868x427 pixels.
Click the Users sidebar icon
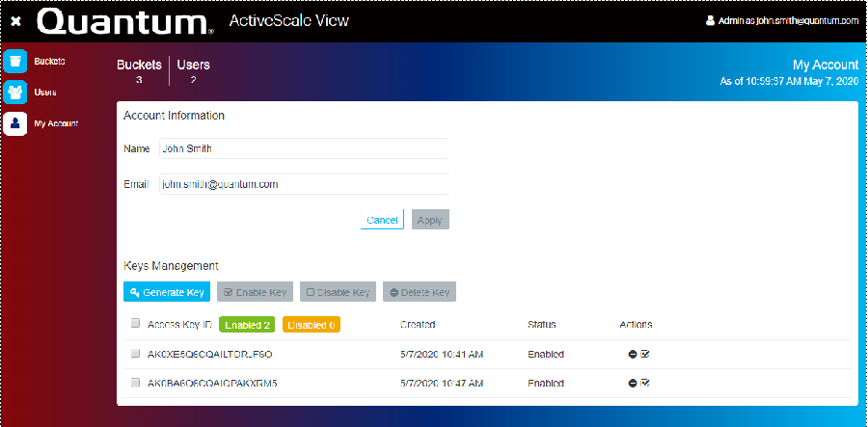coord(15,92)
